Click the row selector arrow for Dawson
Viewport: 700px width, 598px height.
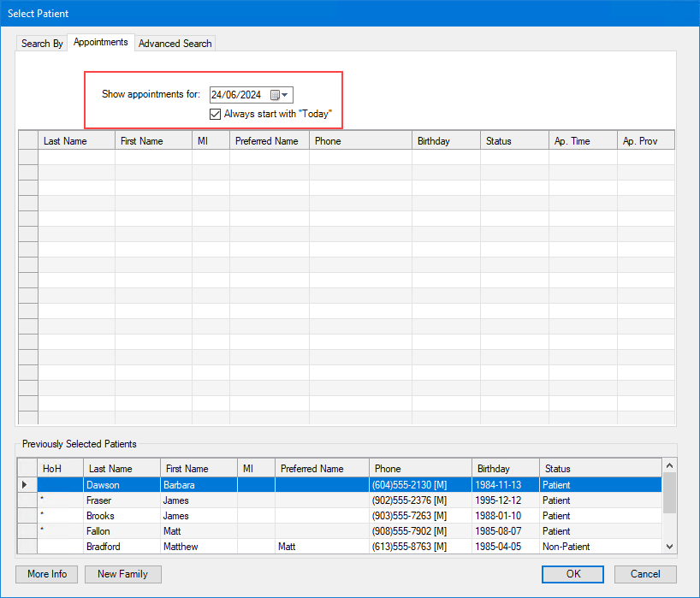pyautogui.click(x=27, y=485)
